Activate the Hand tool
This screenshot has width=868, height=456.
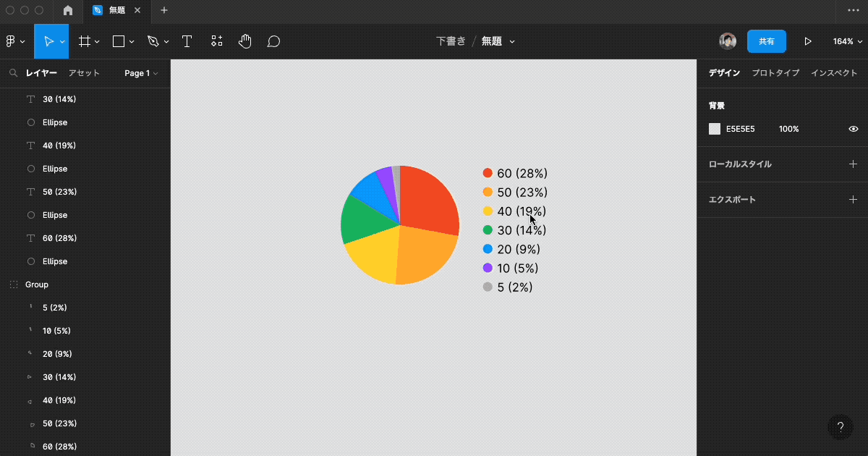point(244,41)
